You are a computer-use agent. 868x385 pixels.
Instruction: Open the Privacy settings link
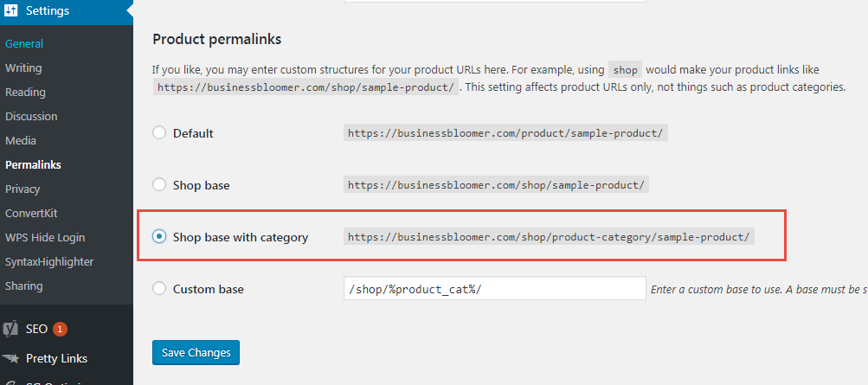tap(23, 189)
